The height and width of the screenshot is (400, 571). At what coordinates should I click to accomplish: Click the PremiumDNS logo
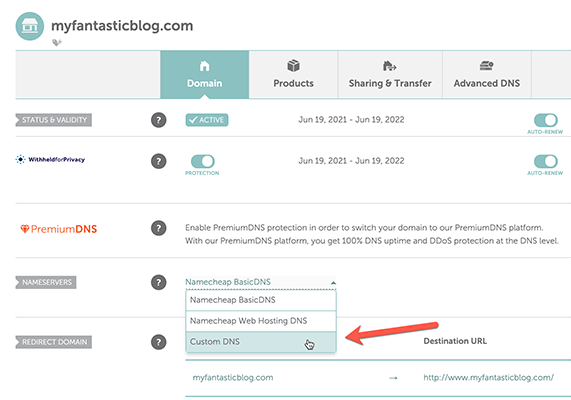pyautogui.click(x=59, y=229)
